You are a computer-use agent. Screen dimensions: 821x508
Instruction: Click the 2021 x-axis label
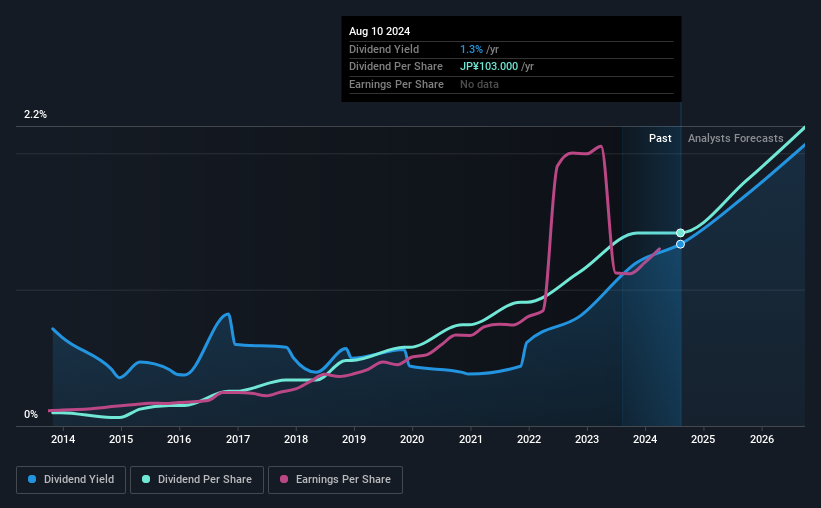(471, 439)
